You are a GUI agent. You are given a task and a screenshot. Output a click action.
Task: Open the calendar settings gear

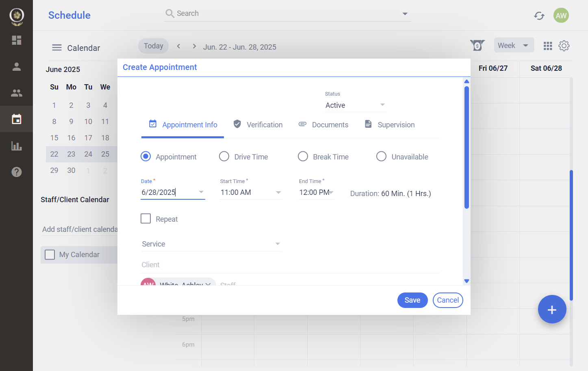click(x=564, y=46)
